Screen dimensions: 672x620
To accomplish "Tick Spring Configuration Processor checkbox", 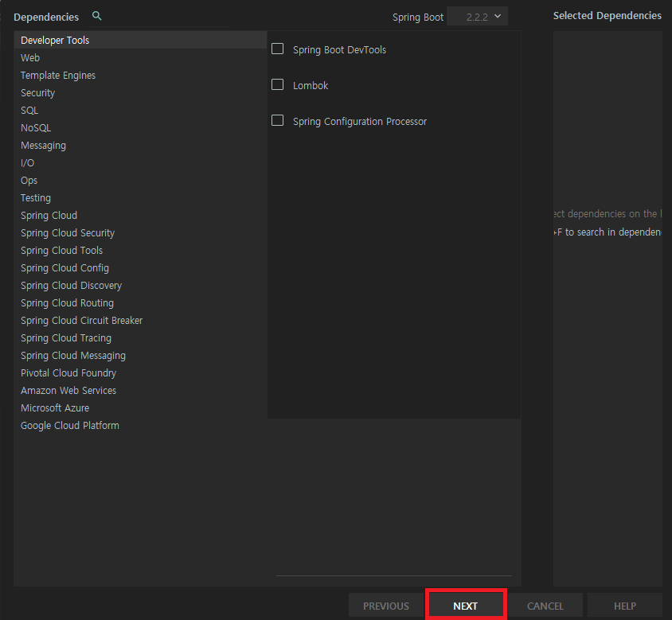I will click(x=277, y=120).
